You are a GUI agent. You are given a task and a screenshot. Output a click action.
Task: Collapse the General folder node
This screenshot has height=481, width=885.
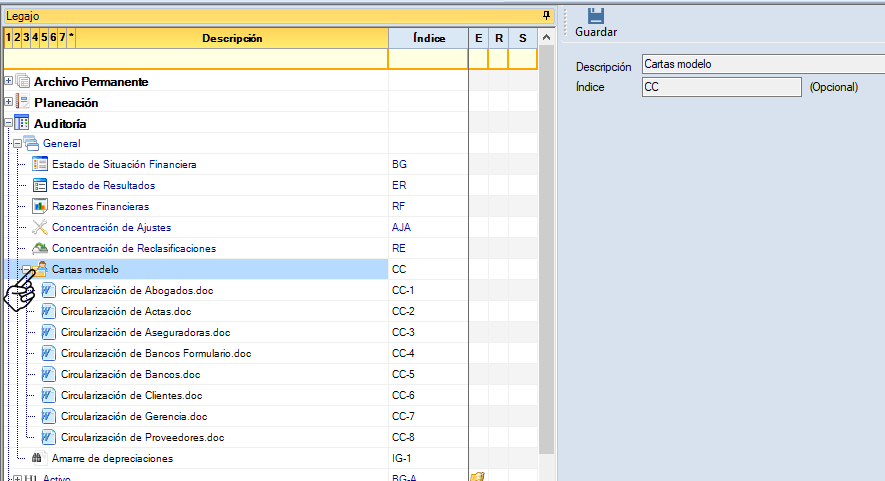pyautogui.click(x=17, y=144)
